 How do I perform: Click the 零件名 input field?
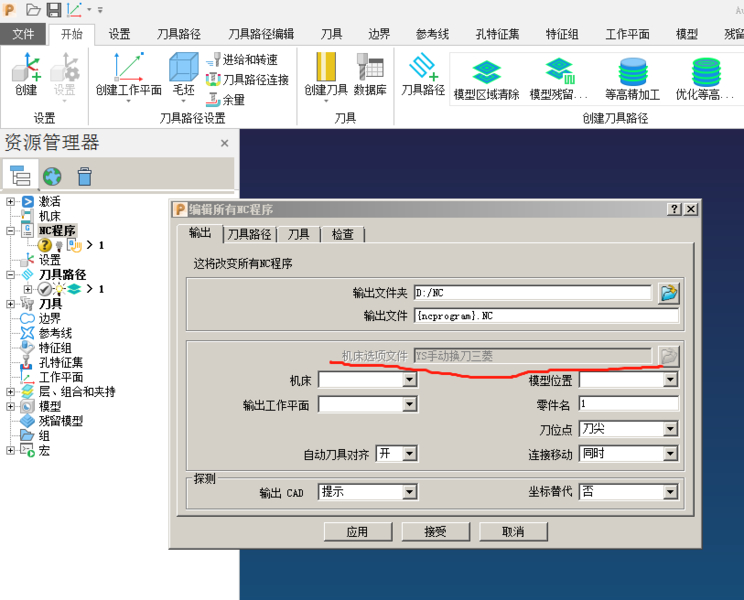628,404
